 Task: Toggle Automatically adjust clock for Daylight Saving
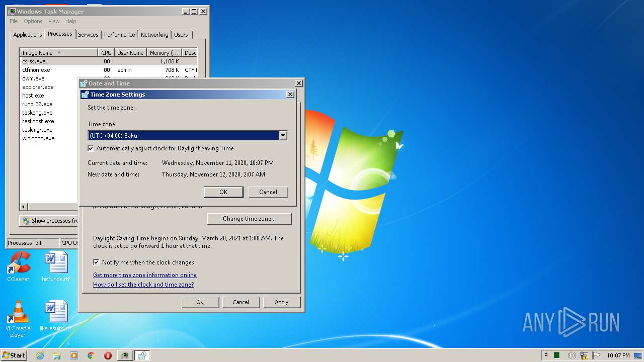pos(91,148)
